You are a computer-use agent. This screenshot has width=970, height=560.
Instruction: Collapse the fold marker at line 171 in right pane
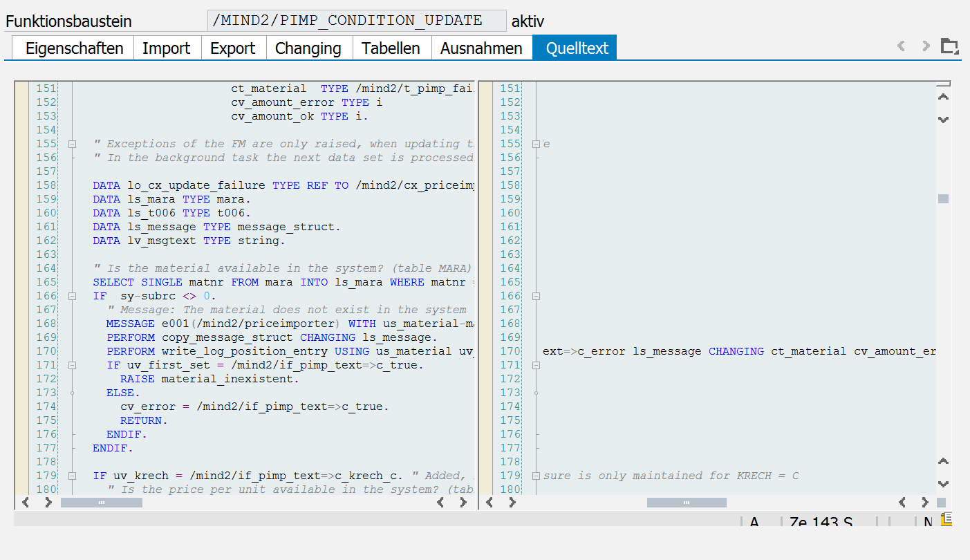(x=535, y=365)
